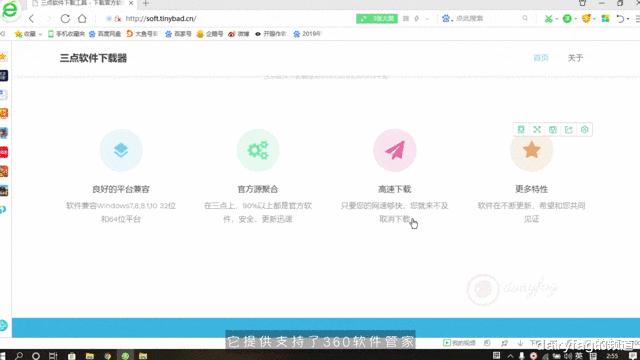Click the 良好的平台兼容 heading

[121, 189]
